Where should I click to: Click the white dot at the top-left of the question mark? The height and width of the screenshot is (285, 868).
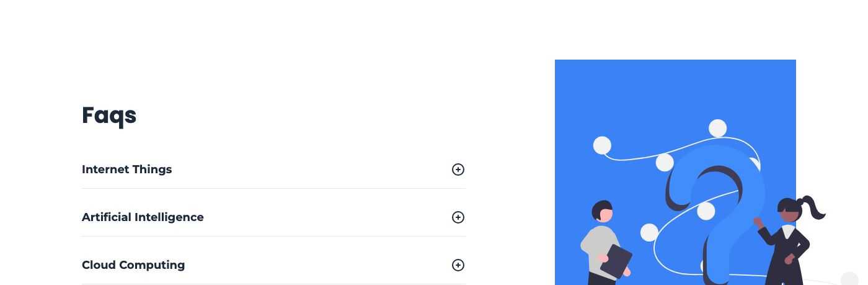tap(665, 163)
